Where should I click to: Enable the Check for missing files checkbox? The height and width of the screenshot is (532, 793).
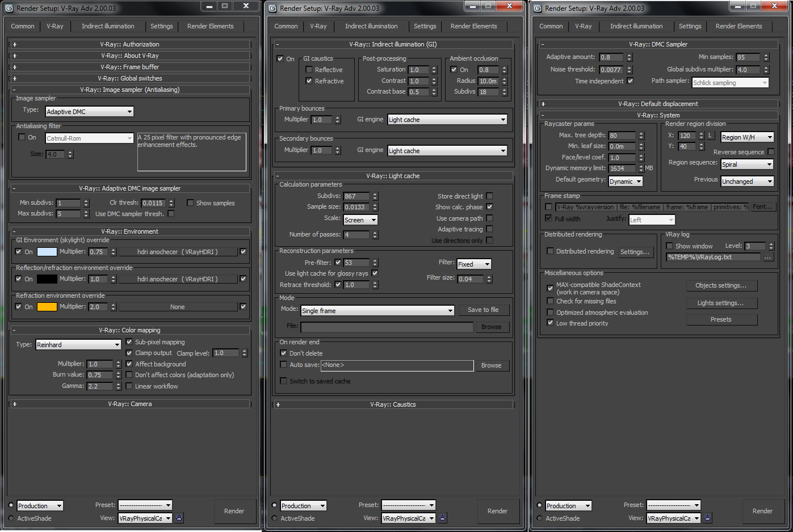(550, 301)
